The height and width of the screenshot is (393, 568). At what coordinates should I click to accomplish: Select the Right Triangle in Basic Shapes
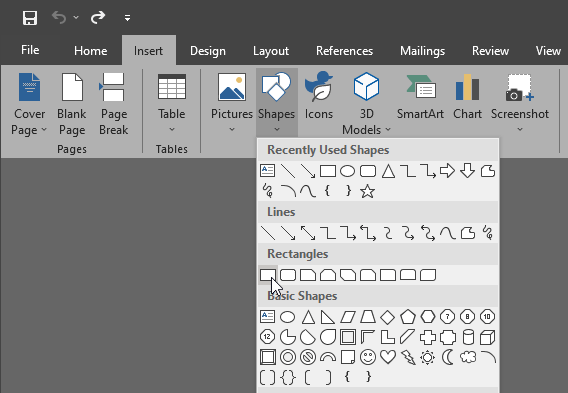click(x=327, y=317)
